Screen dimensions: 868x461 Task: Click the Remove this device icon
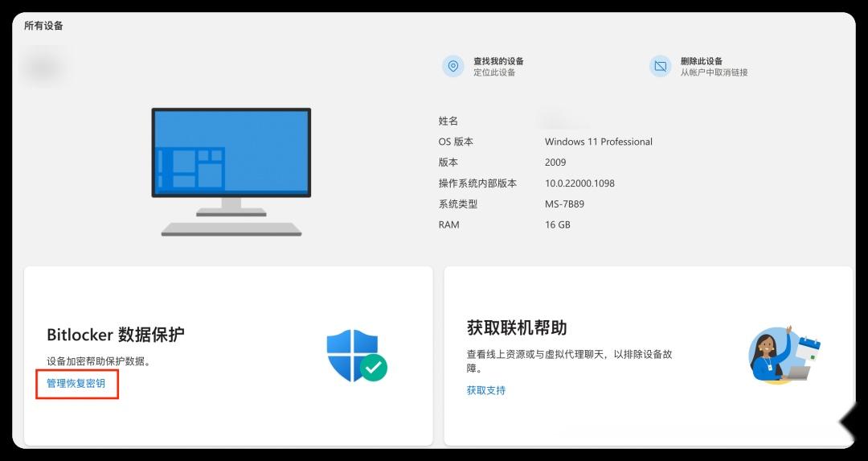click(660, 67)
